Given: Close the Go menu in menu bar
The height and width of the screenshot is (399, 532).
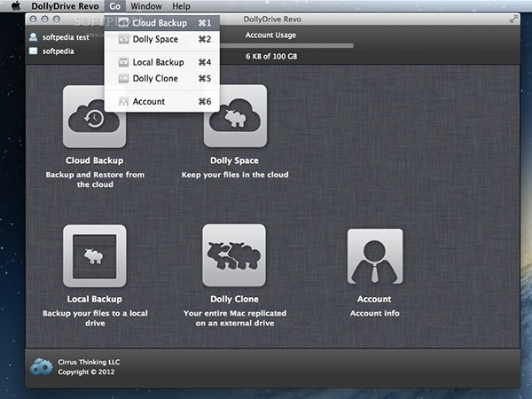Looking at the screenshot, I should click(114, 6).
